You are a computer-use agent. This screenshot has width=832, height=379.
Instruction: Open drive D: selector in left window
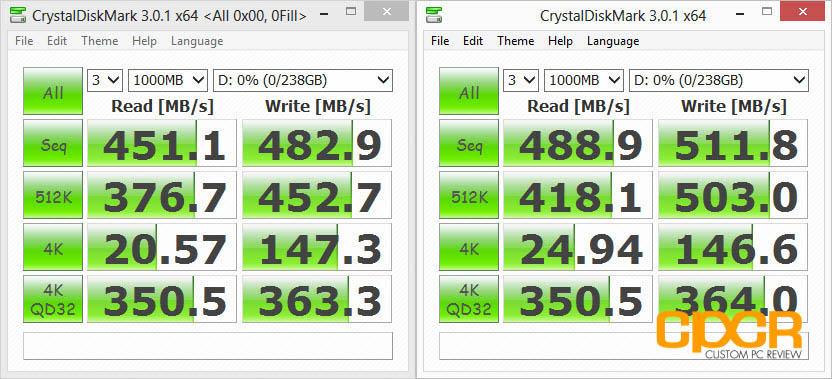[302, 81]
